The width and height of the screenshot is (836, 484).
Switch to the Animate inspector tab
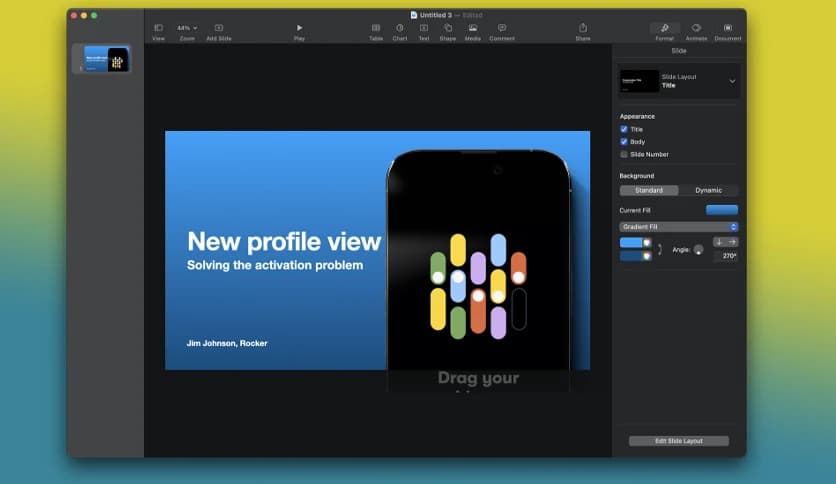tap(696, 28)
